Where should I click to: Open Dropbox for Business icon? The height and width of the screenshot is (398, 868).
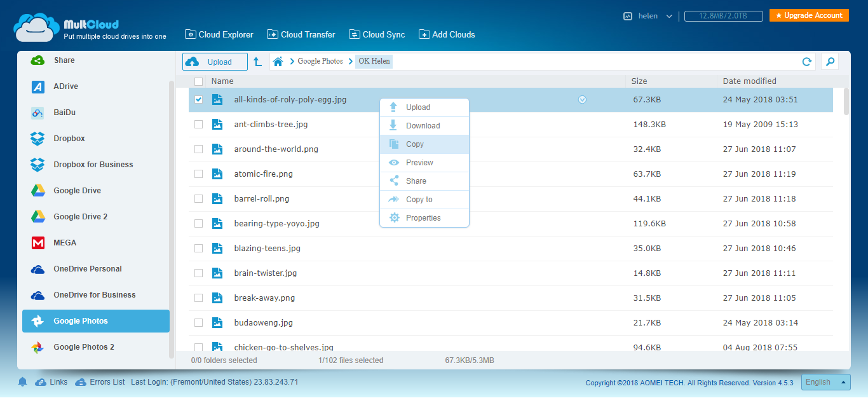click(38, 165)
